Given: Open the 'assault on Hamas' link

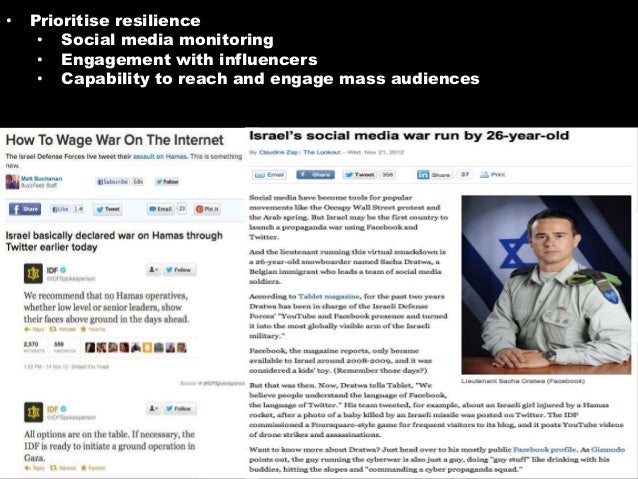Looking at the screenshot, I should point(160,156).
